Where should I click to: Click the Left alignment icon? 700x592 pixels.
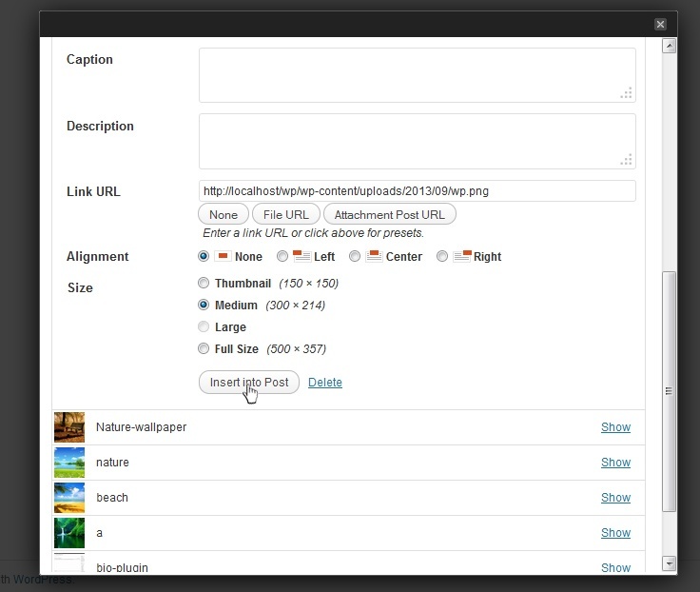click(x=301, y=256)
